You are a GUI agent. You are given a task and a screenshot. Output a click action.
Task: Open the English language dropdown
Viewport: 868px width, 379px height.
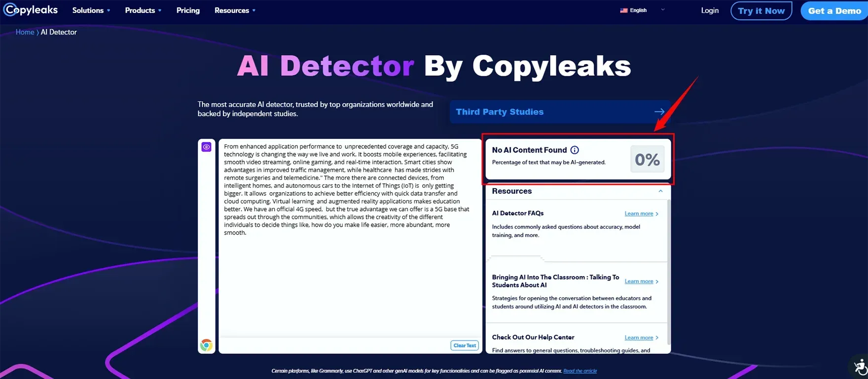coord(643,10)
